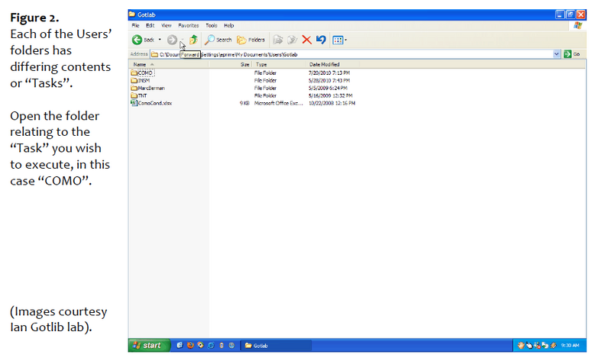Click the Copy To folder icon

coord(293,40)
